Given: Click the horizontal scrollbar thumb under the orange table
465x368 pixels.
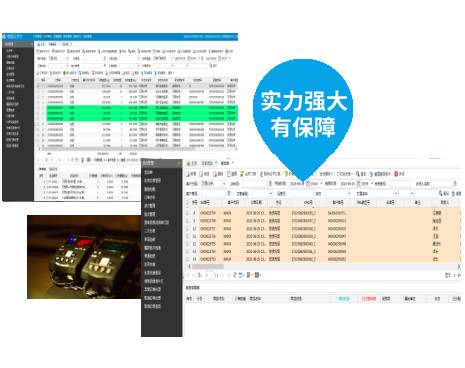Looking at the screenshot, I should [207, 266].
